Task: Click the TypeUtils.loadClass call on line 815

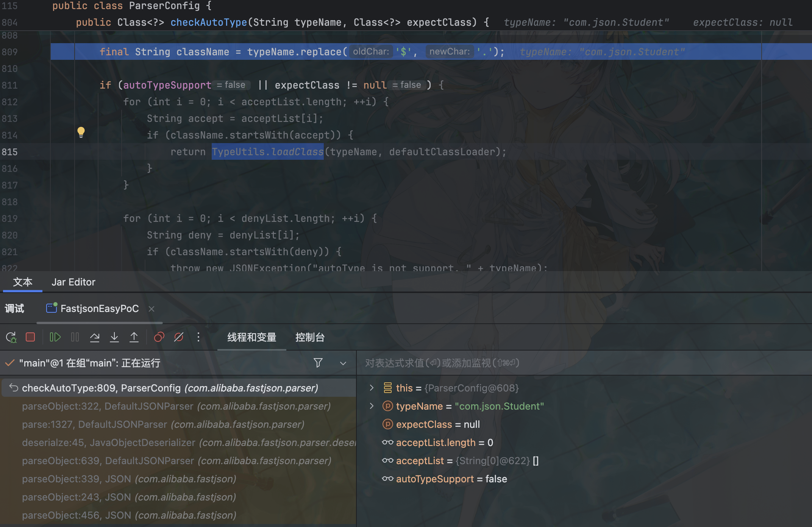Action: click(267, 152)
